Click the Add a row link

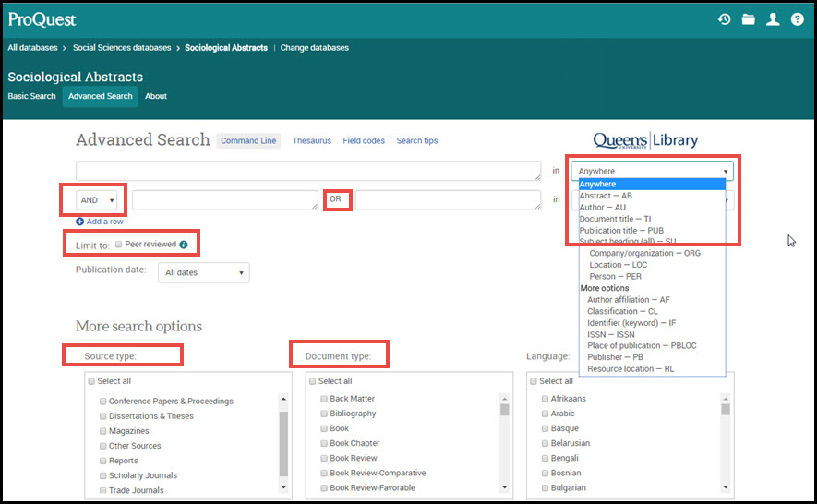tap(104, 222)
